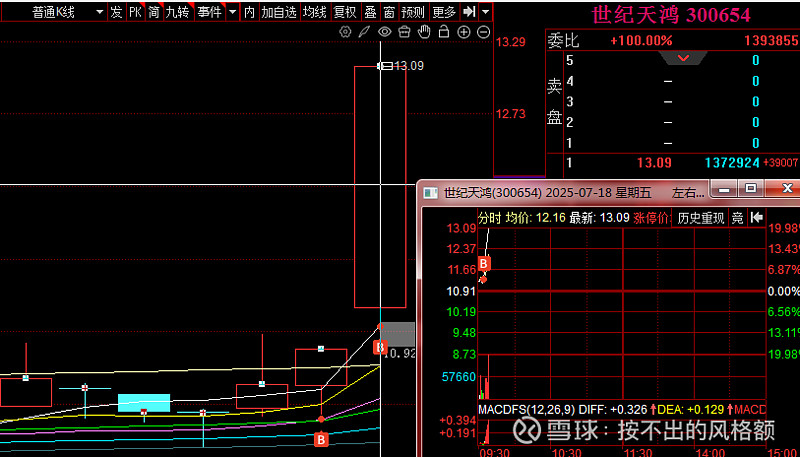
Task: Open the 普通K线 chart type dropdown
Action: [x=54, y=12]
